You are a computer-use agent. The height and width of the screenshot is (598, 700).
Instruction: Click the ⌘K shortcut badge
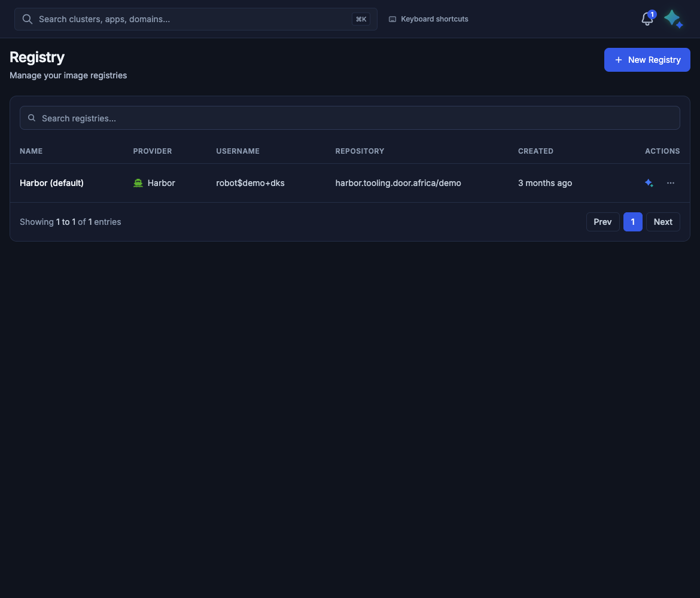[361, 19]
